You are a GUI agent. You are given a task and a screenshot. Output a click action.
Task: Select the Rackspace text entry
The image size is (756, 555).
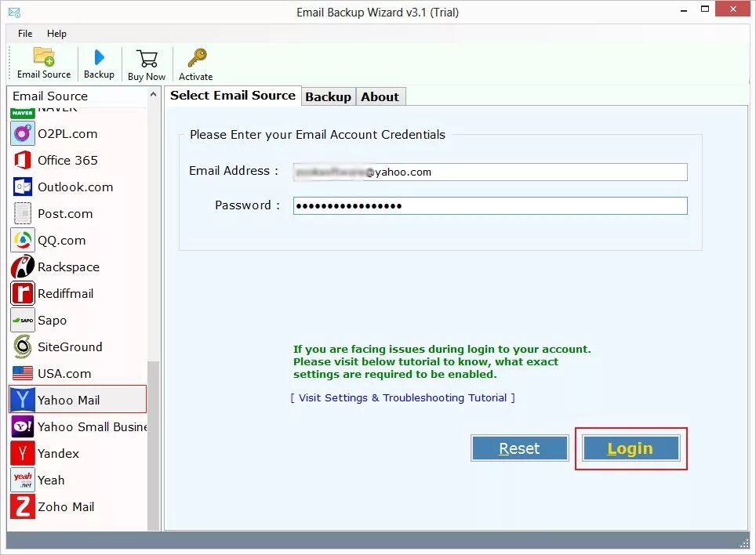68,267
